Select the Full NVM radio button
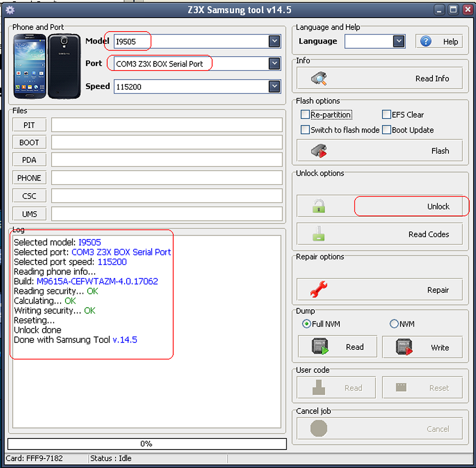 (306, 324)
